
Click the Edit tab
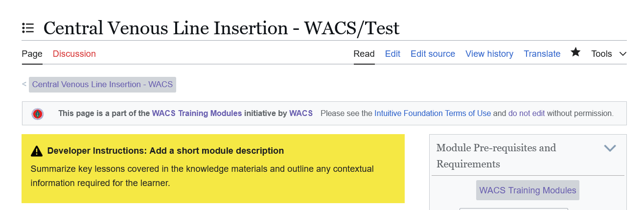pyautogui.click(x=392, y=54)
